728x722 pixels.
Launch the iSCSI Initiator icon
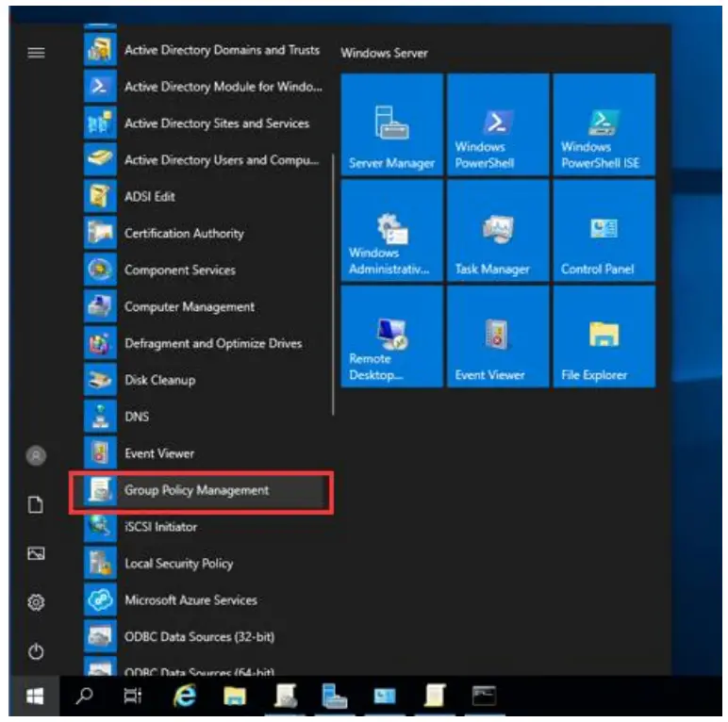(100, 527)
